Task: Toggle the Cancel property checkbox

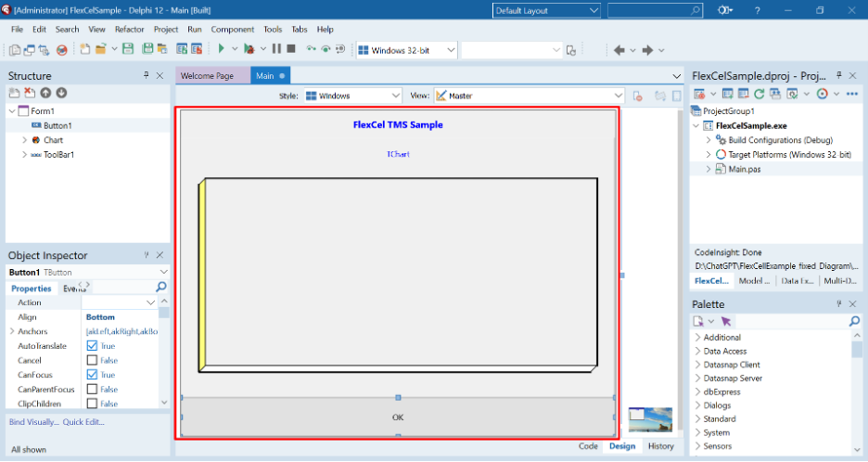Action: coord(92,360)
